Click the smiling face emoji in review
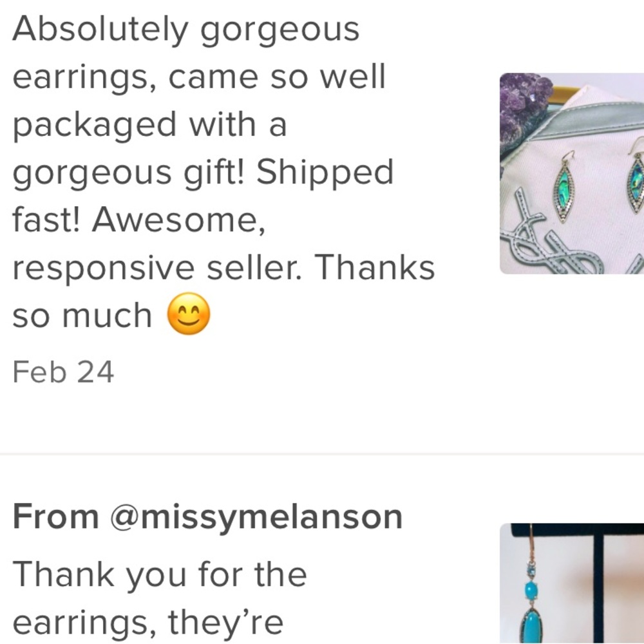The height and width of the screenshot is (644, 644). 189,314
